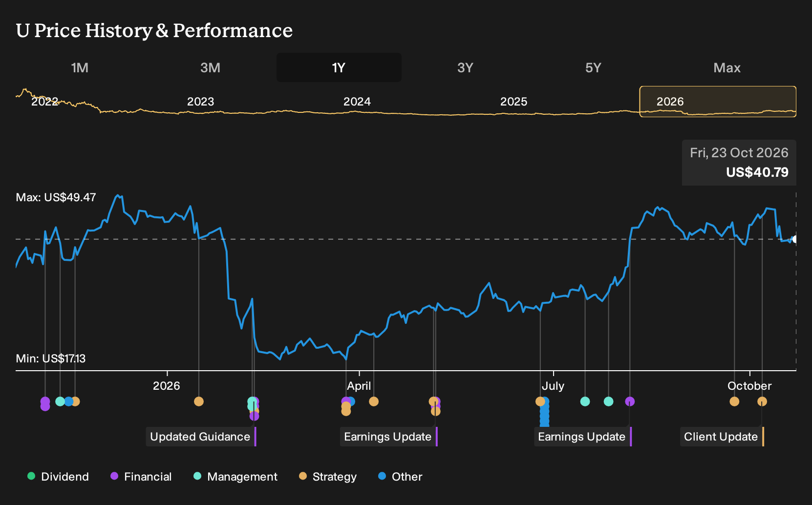Click second teal Management marker after July
Viewport: 812px width, 505px height.
pos(608,401)
